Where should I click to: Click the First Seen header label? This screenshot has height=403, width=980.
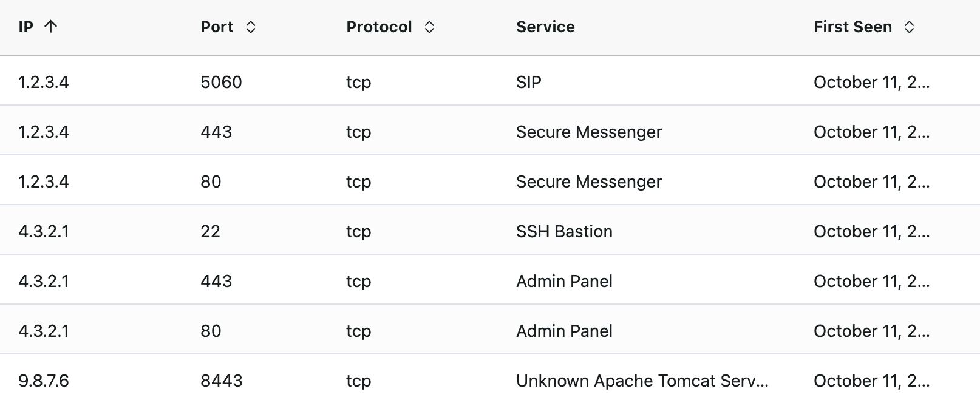(852, 27)
